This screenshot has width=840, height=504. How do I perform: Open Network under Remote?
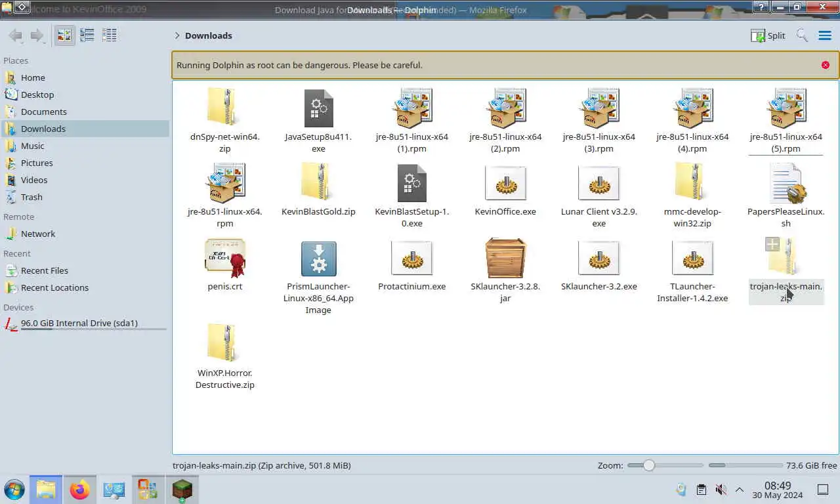pos(85,234)
